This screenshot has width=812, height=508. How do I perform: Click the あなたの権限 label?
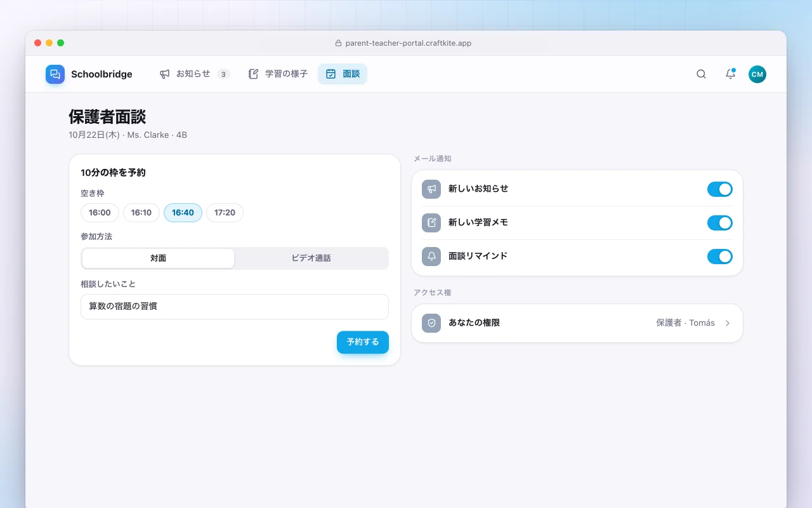474,323
